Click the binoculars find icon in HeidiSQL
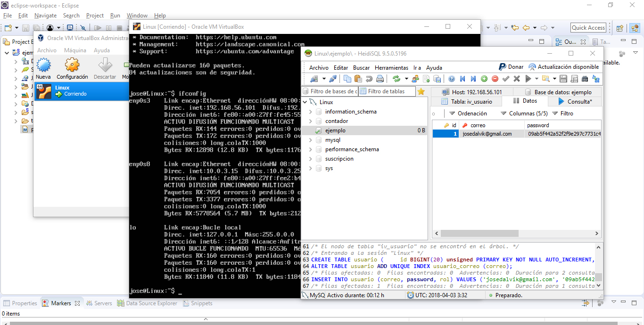Image resolution: width=644 pixels, height=325 pixels. 585,79
